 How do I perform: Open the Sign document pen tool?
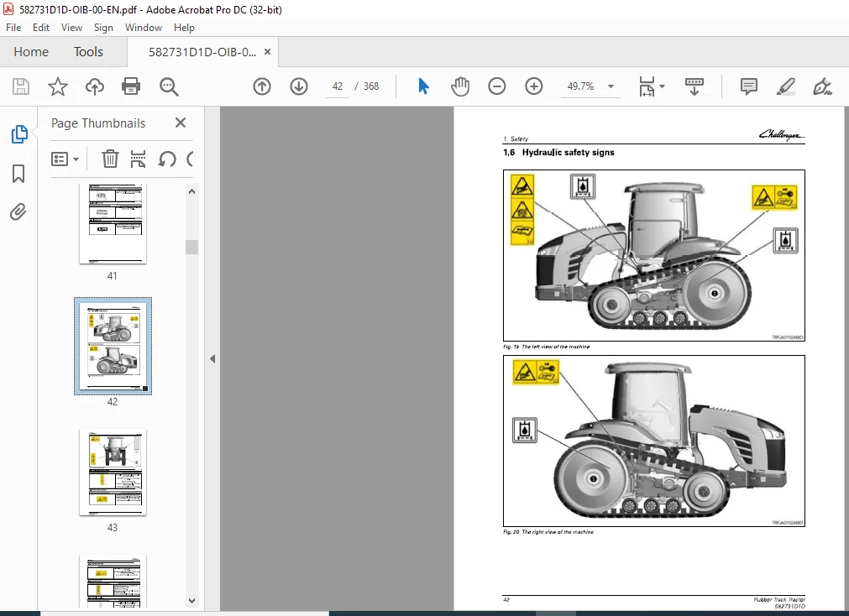[822, 86]
